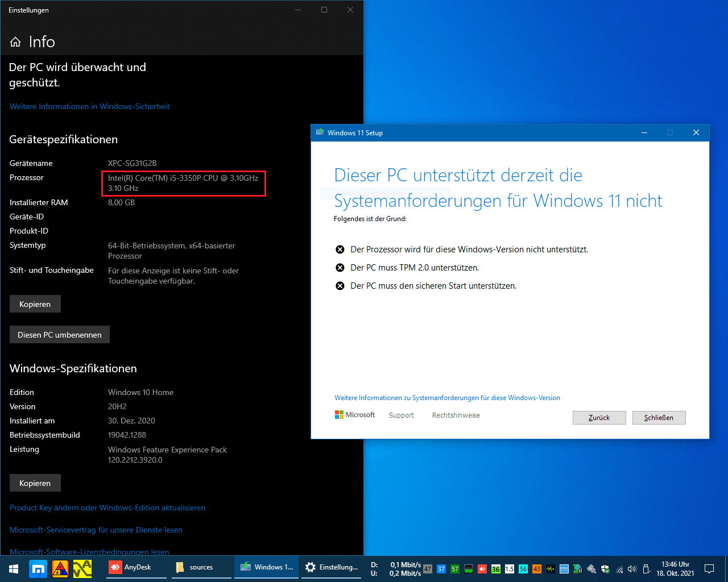This screenshot has width=728, height=582.
Task: Open the volume speaker tray icon
Action: click(x=632, y=568)
